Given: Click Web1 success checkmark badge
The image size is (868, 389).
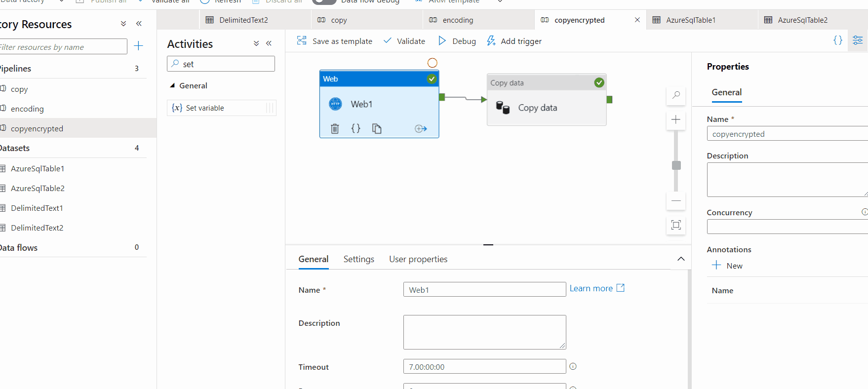Looking at the screenshot, I should point(432,78).
